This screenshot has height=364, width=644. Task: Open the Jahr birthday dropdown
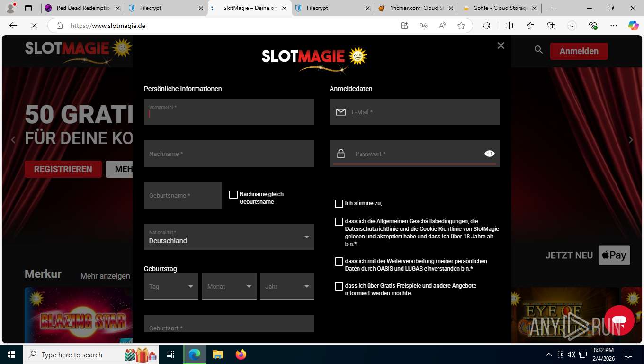[x=287, y=286]
